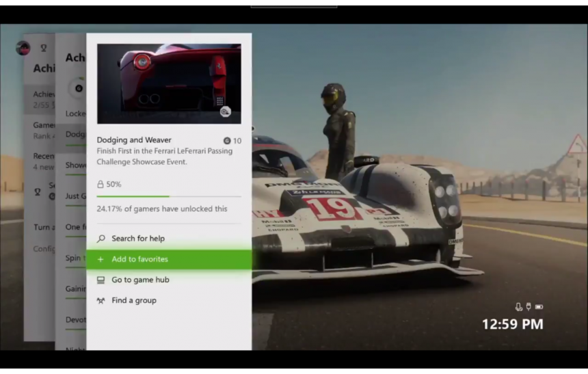Select Find a group
Screen dimensions: 588x374
click(x=169, y=300)
